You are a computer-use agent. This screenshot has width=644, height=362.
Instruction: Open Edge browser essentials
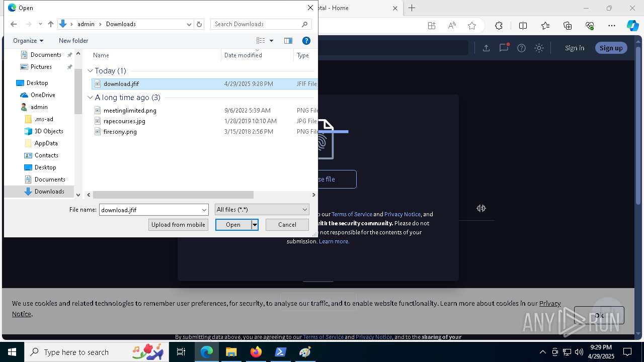coord(590,26)
